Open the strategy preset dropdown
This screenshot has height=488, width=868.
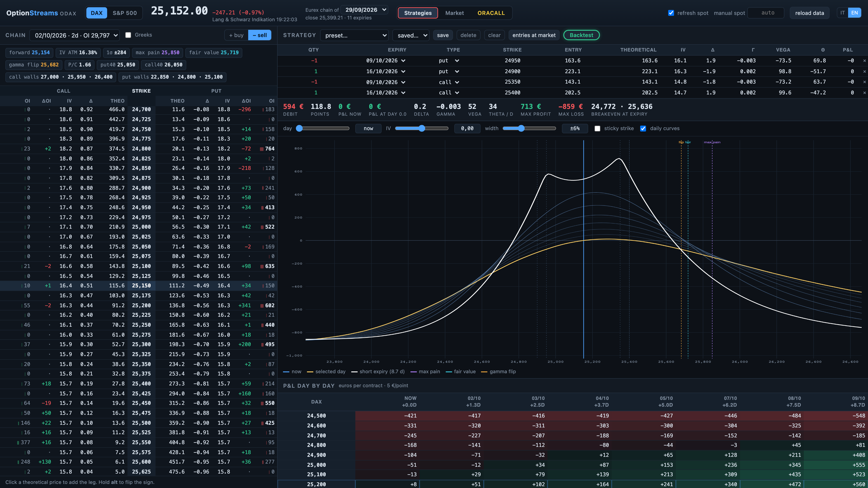(354, 35)
